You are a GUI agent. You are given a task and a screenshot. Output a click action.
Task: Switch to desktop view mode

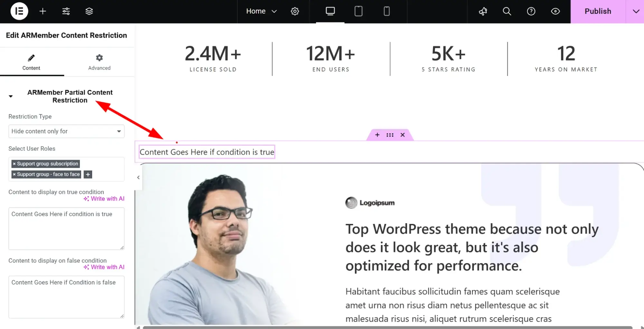point(330,11)
